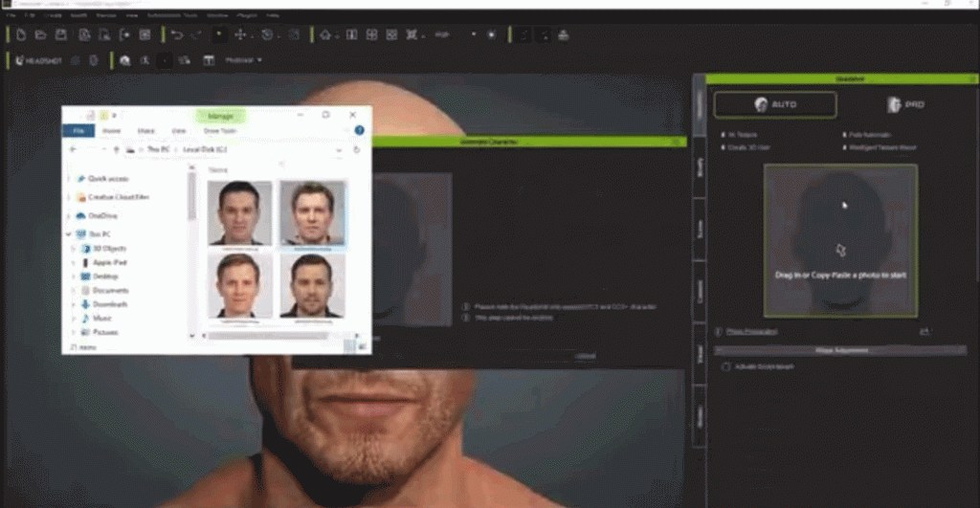Select Apple iPad in Explorer tree
Screen dimensions: 980x508
[x=110, y=262]
